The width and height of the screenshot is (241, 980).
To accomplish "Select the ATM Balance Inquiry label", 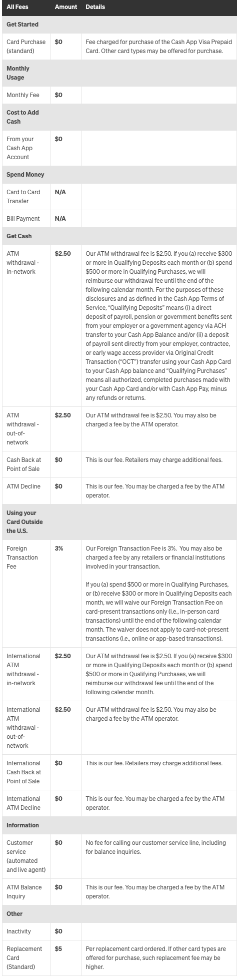I will coord(24,892).
